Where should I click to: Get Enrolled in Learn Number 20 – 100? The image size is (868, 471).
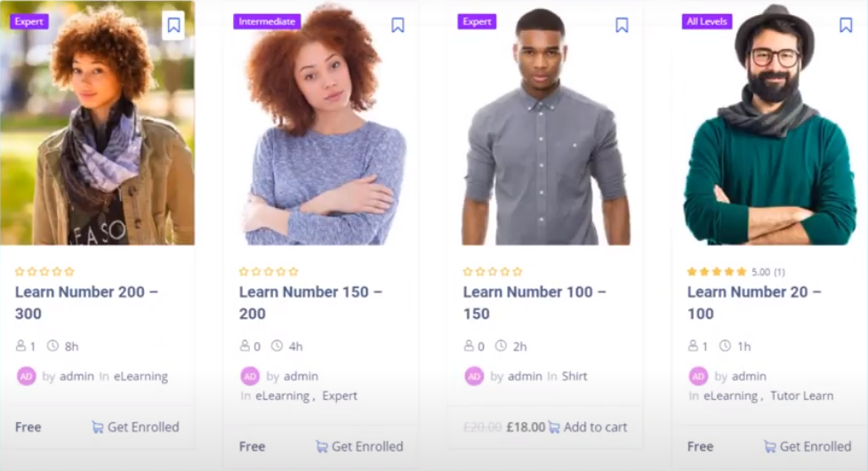point(808,447)
